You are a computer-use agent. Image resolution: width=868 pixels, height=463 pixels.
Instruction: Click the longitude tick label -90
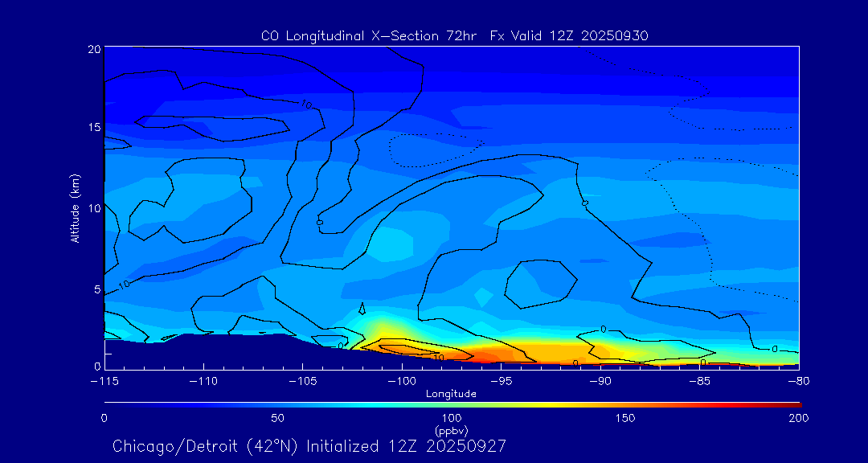pos(600,382)
